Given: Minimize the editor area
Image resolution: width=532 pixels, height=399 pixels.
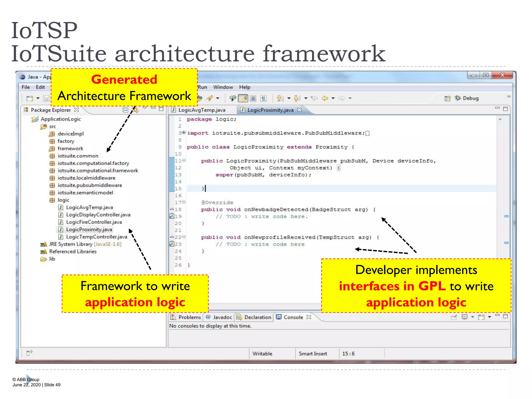Looking at the screenshot, I should [x=497, y=108].
